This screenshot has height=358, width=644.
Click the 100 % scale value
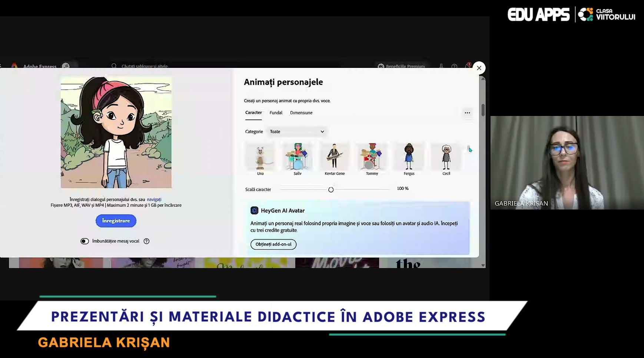click(403, 188)
